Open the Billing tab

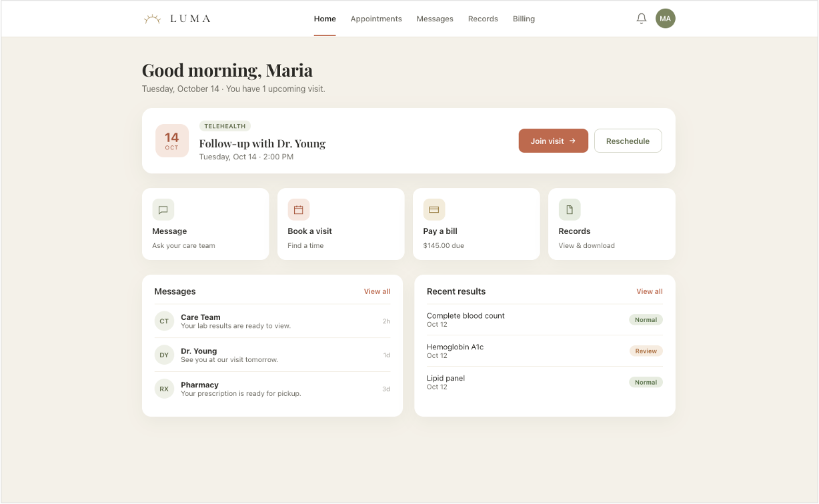524,19
